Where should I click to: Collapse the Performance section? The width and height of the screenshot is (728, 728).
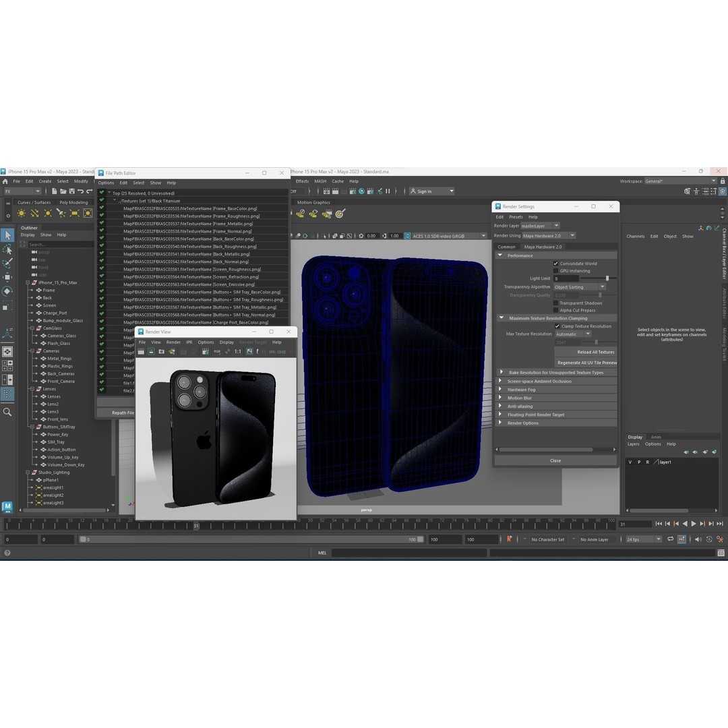[500, 255]
